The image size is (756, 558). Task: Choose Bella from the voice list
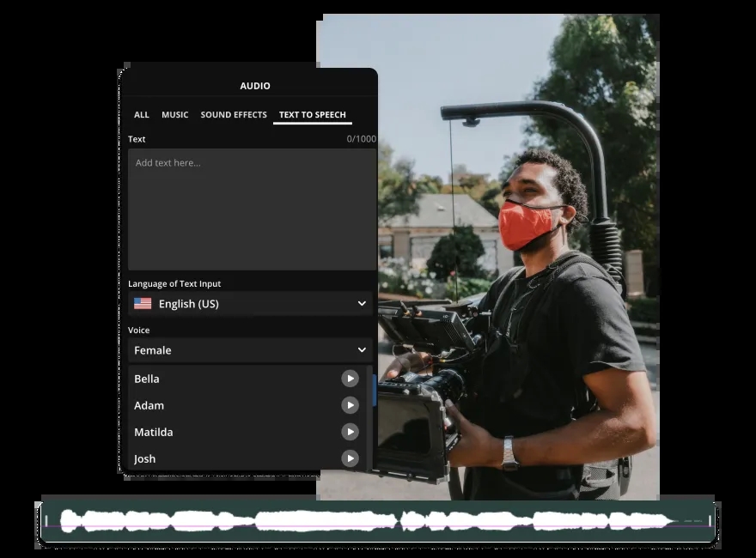point(147,379)
